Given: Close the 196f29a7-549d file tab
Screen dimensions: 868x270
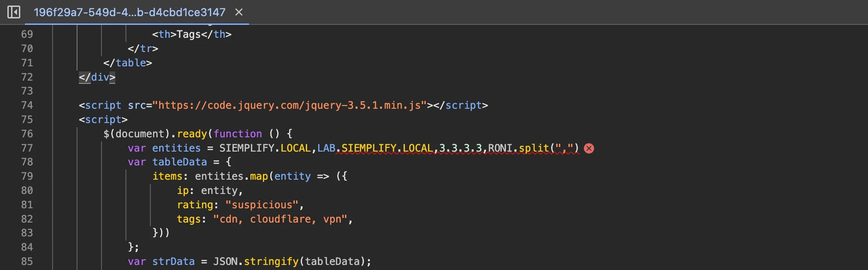Looking at the screenshot, I should point(239,12).
